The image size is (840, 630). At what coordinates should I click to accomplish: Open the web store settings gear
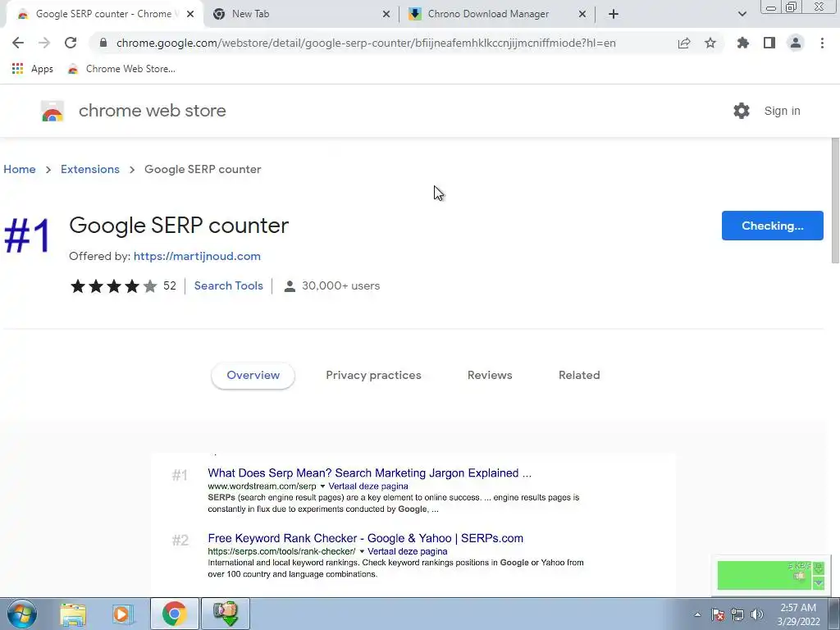pos(742,111)
